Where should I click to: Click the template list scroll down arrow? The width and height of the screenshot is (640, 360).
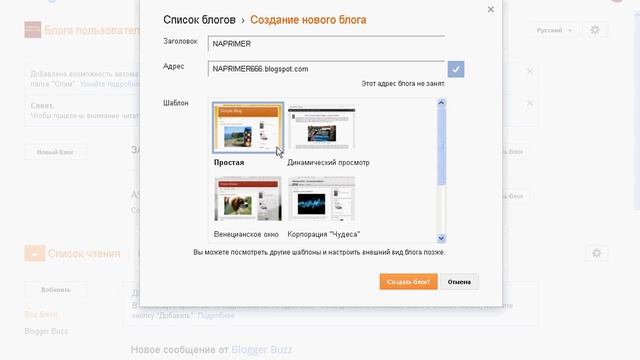coord(441,238)
